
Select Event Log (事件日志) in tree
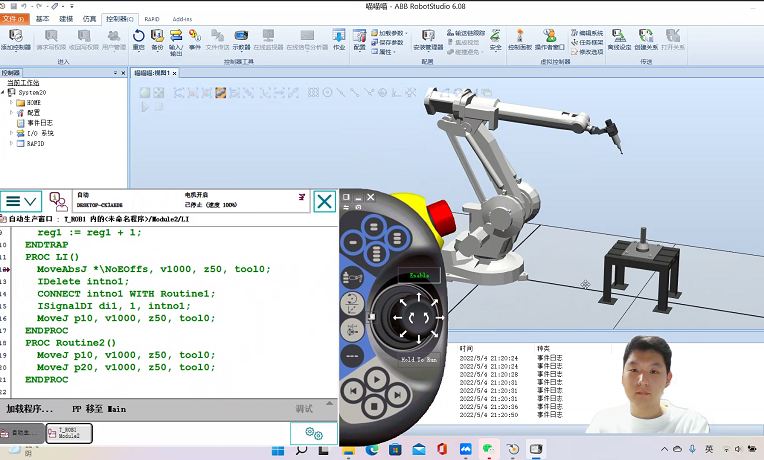(35, 123)
